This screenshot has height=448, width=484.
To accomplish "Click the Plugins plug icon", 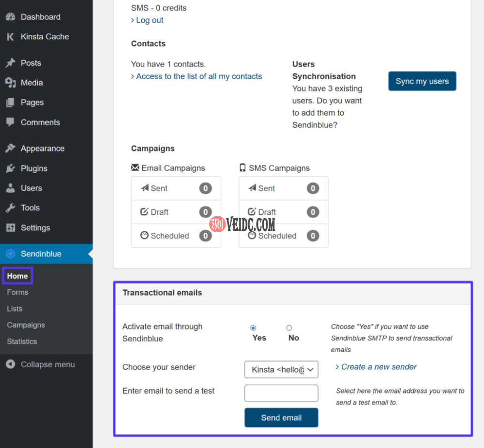I will [x=10, y=168].
